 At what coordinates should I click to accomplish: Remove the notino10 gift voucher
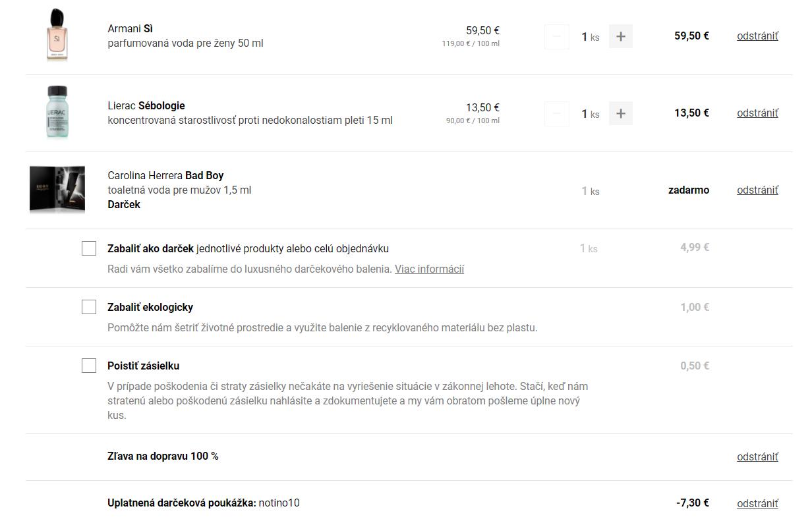point(757,504)
